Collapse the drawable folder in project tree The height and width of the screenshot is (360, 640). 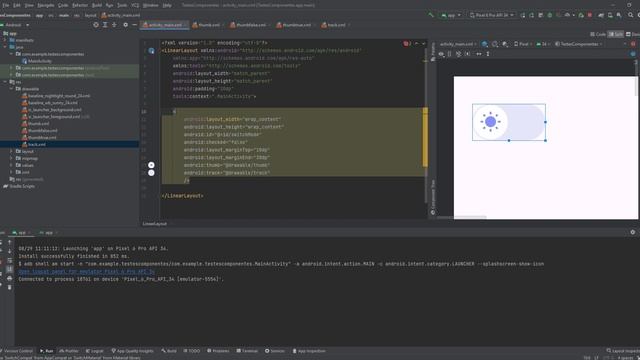point(11,89)
